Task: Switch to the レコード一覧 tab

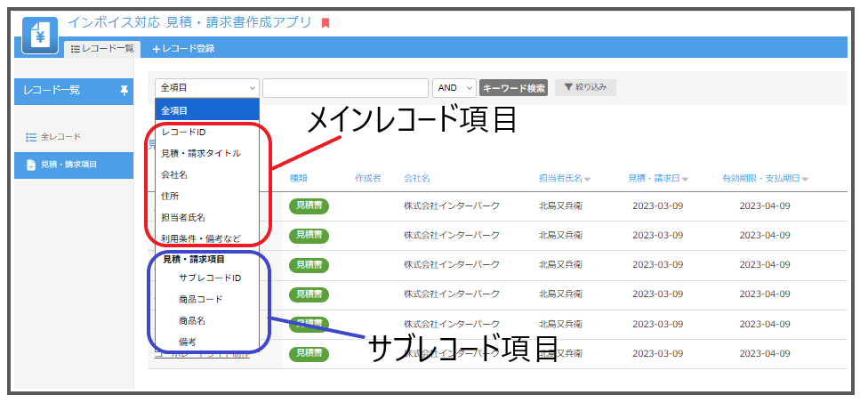Action: coord(101,49)
